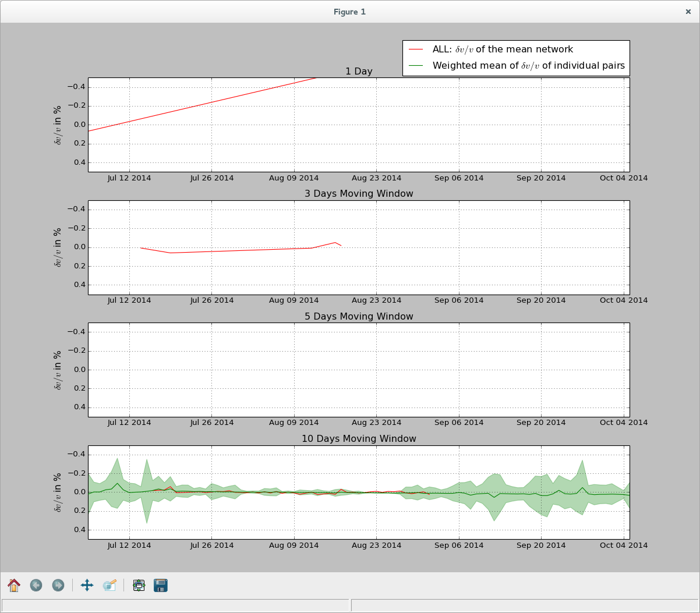Click the green line legend sample
The height and width of the screenshot is (613, 700).
[x=416, y=66]
